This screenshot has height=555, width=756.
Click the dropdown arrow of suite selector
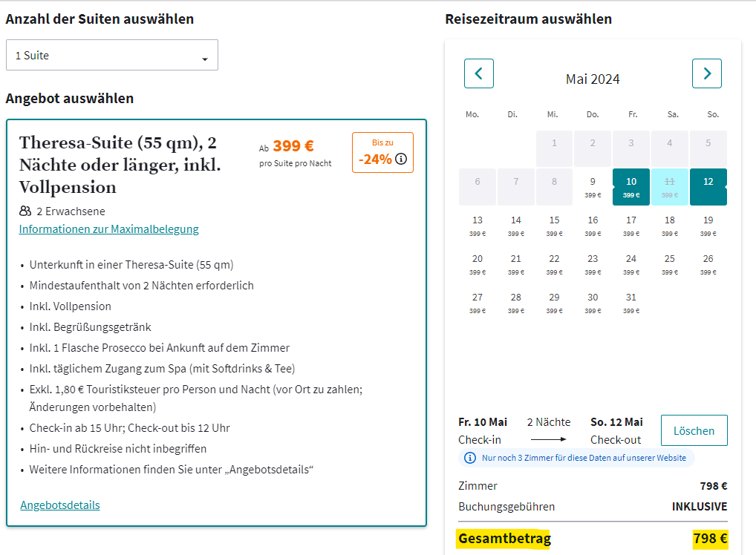(x=205, y=59)
